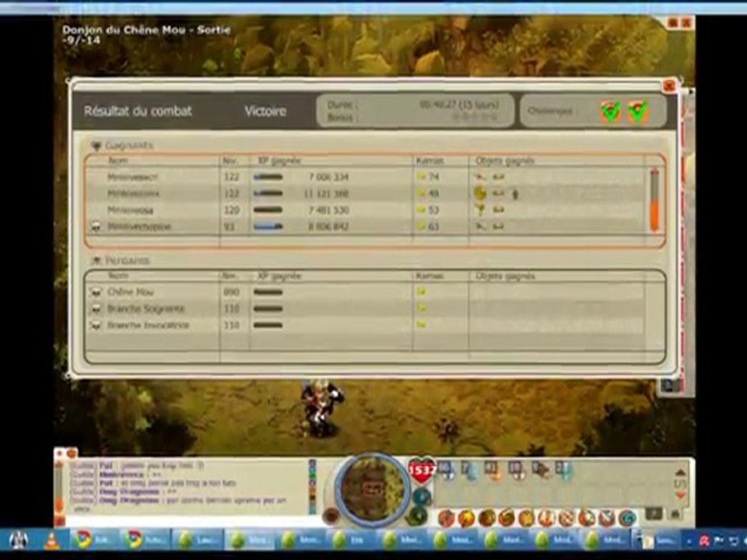
Task: Open the Windows Start menu
Action: pyautogui.click(x=18, y=541)
